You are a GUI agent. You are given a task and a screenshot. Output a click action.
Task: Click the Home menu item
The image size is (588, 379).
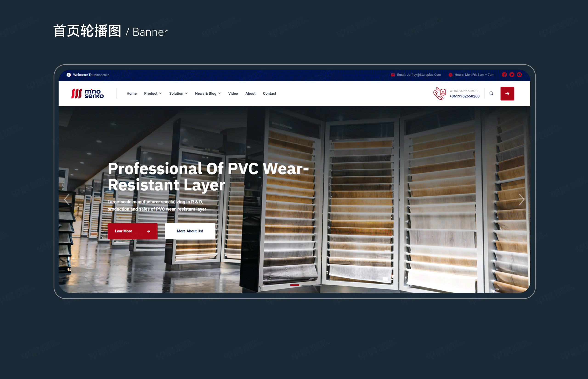tap(132, 93)
